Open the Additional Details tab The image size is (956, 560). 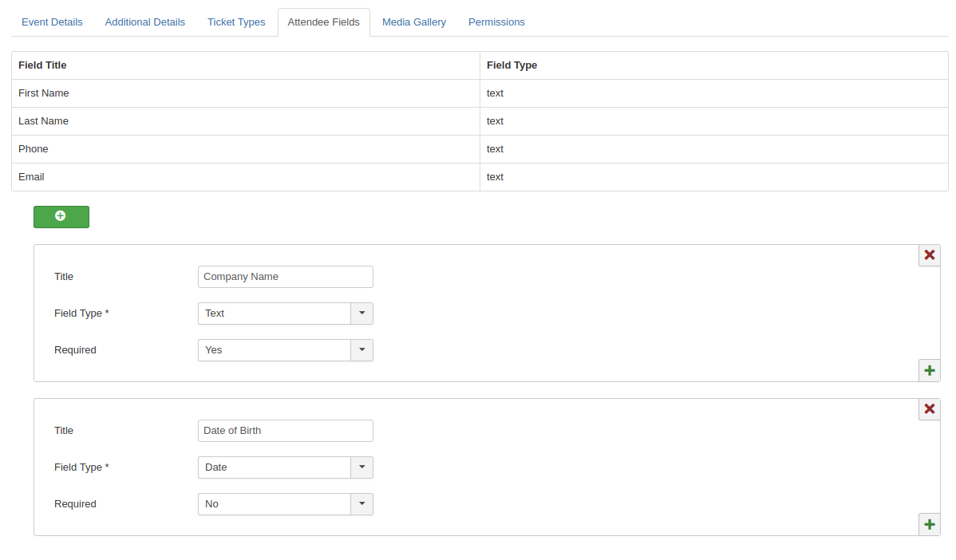pyautogui.click(x=145, y=22)
